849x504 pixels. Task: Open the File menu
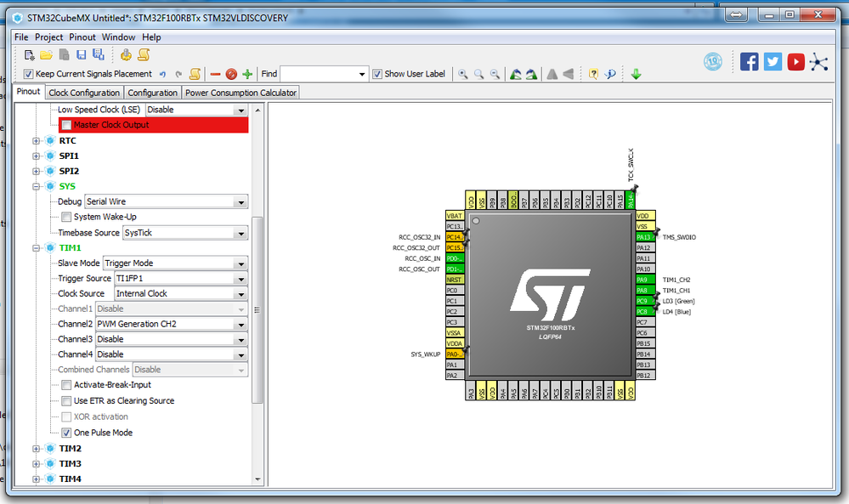pyautogui.click(x=21, y=37)
